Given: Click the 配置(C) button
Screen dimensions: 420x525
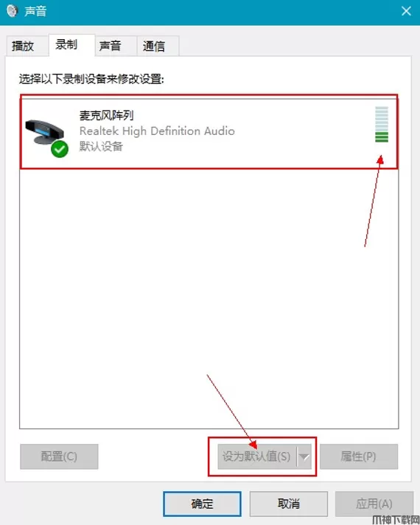Looking at the screenshot, I should (59, 456).
